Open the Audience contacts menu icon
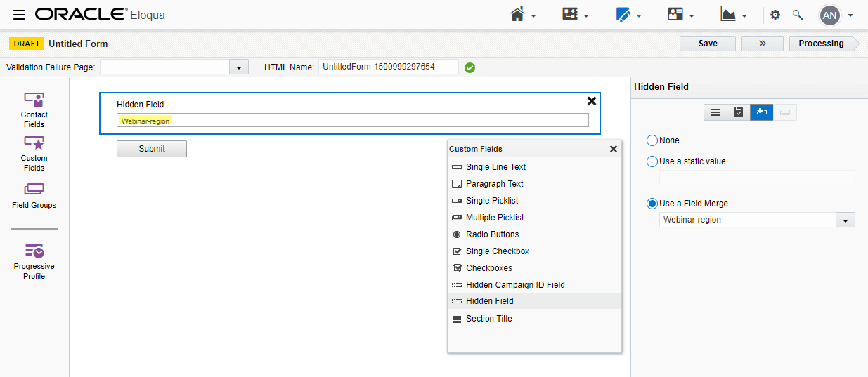868x377 pixels. click(x=681, y=15)
